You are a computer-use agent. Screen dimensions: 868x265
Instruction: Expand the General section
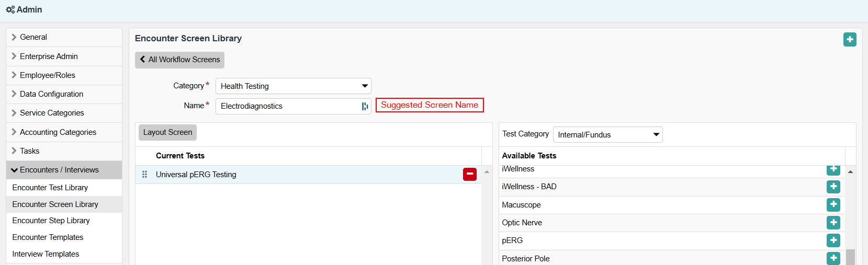point(33,37)
